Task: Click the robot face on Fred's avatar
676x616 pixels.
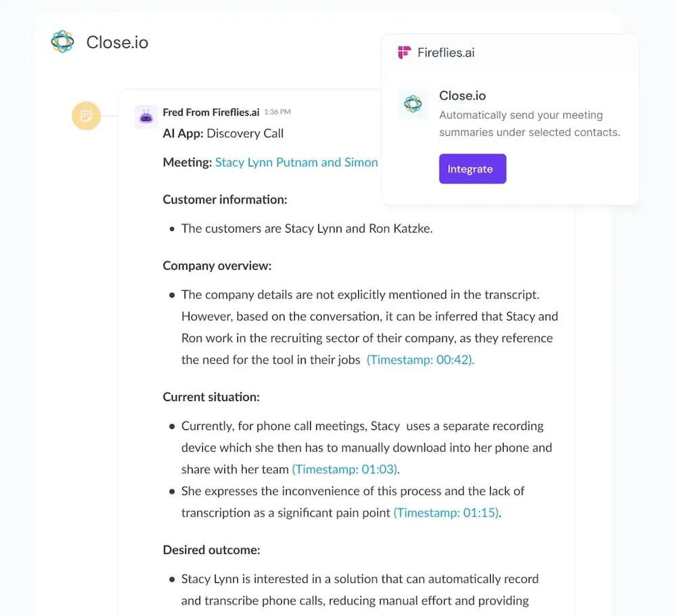Action: click(145, 117)
